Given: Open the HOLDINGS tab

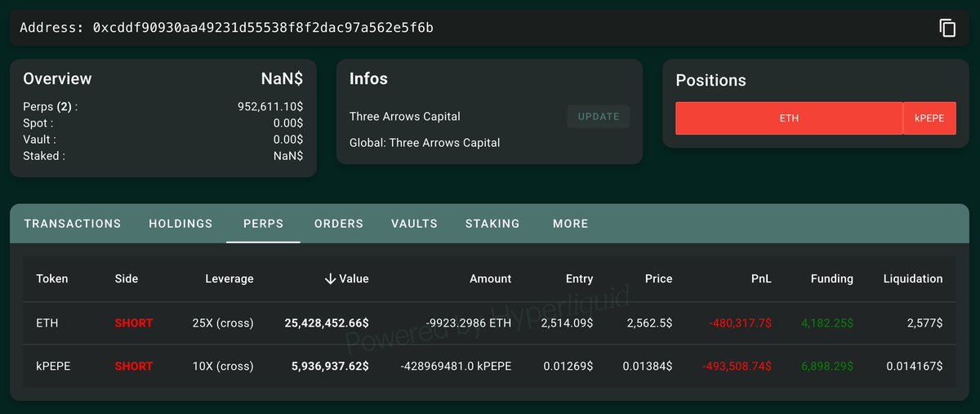Looking at the screenshot, I should click(x=180, y=224).
